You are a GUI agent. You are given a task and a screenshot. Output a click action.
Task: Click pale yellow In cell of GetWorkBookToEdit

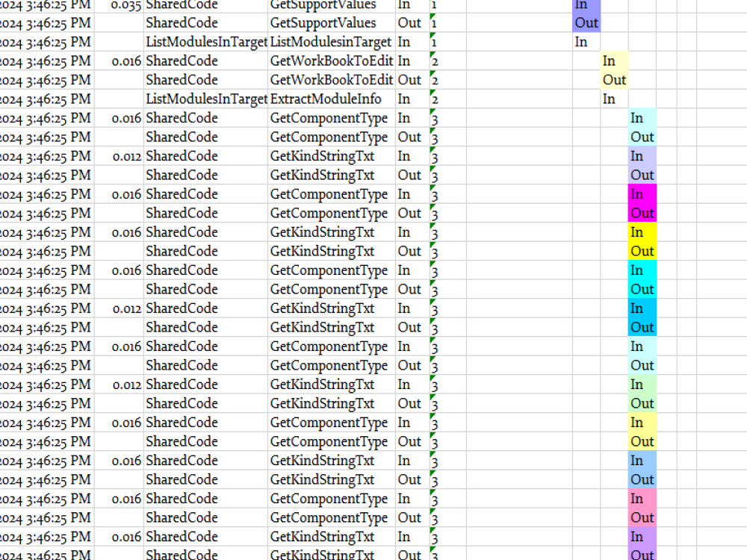(615, 61)
